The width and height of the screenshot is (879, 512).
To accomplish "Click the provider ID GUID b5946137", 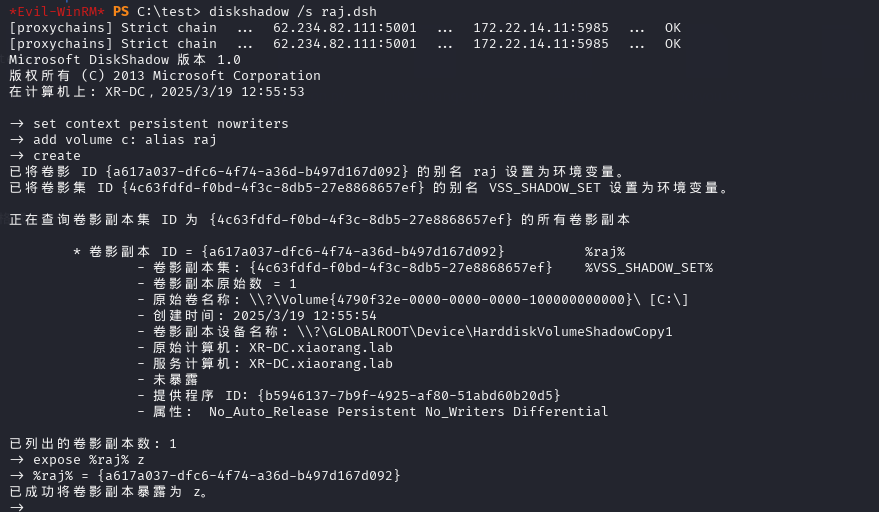I will tap(408, 395).
